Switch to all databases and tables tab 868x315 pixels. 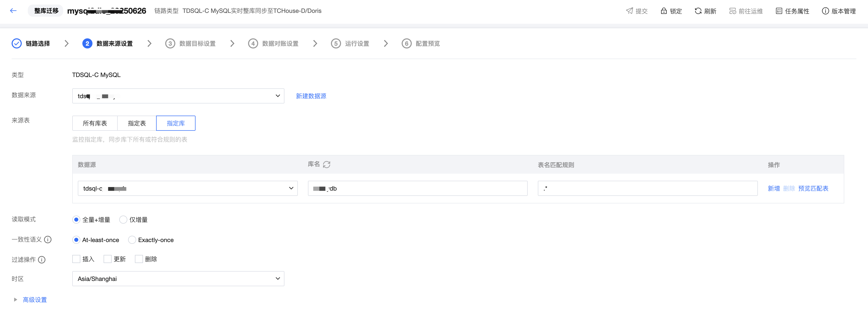click(x=95, y=123)
